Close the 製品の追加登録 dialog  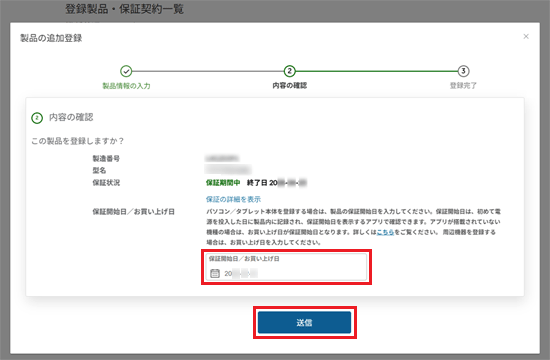point(526,36)
